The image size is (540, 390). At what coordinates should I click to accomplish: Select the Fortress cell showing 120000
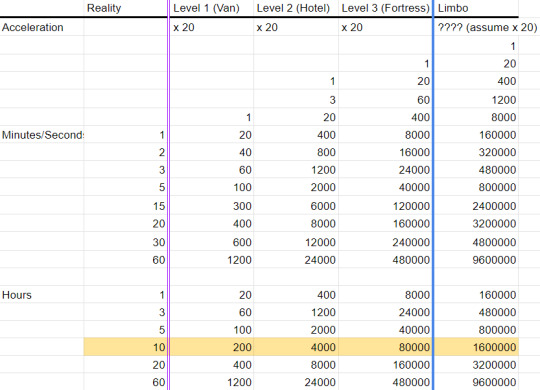[x=385, y=206]
